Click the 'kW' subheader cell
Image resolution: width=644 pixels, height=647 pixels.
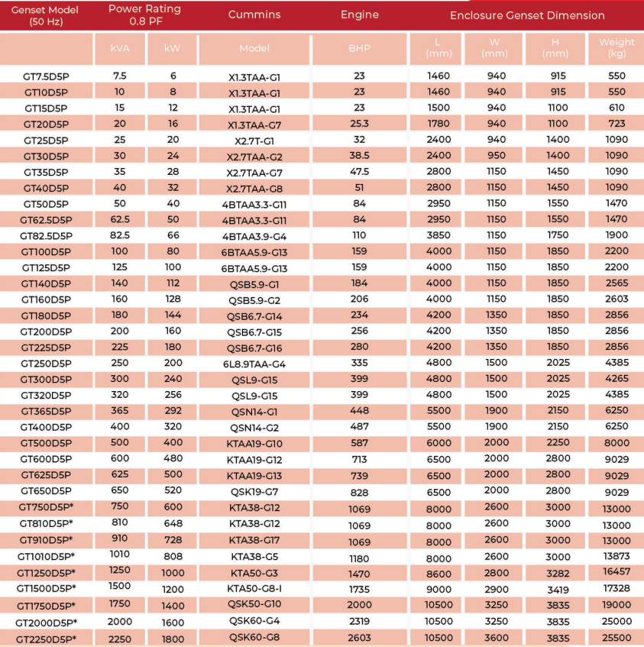[x=172, y=49]
